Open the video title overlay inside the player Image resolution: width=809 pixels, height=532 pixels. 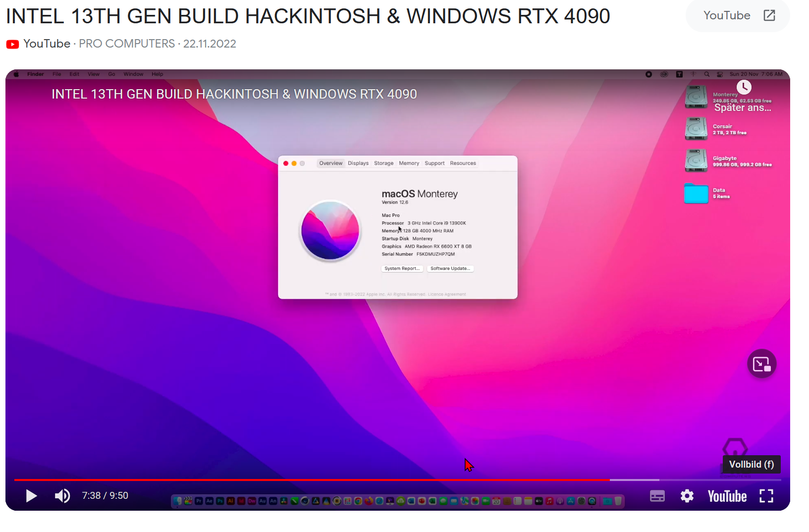[x=234, y=94]
